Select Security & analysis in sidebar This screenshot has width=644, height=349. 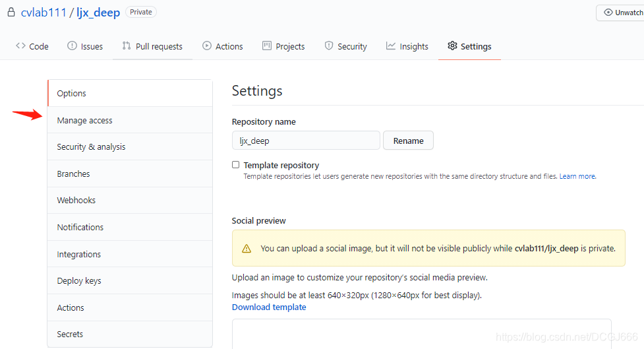(91, 147)
